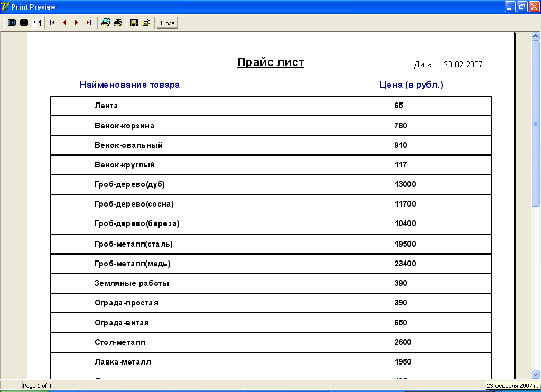The height and width of the screenshot is (392, 541).
Task: Click the price 11700
Action: (x=405, y=204)
